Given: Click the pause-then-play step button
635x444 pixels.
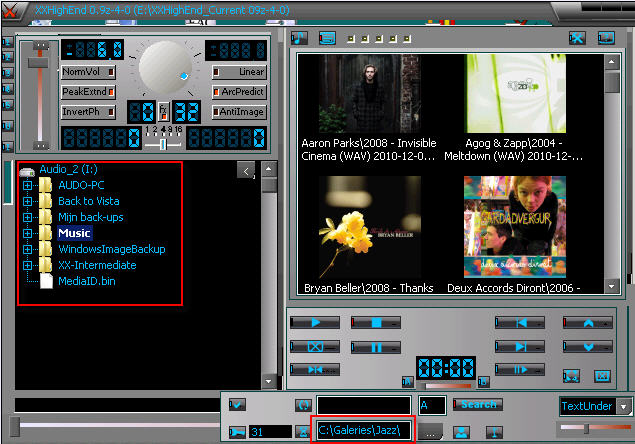Looking at the screenshot, I should coord(520,369).
